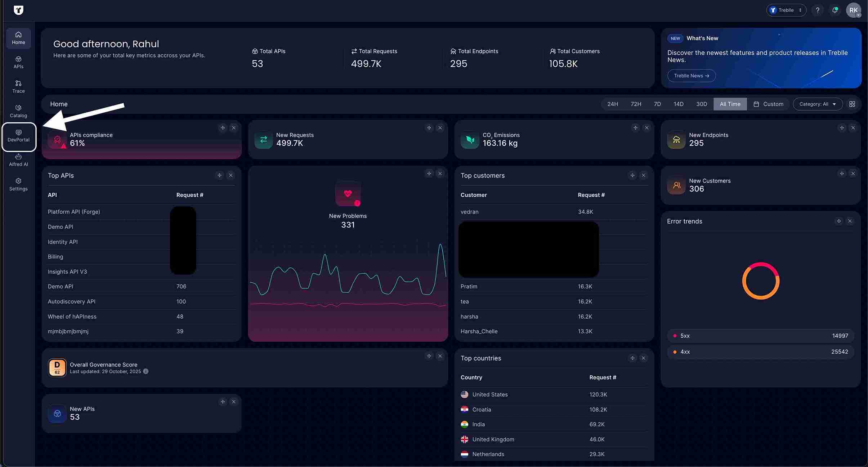Click the help question mark icon

(817, 10)
